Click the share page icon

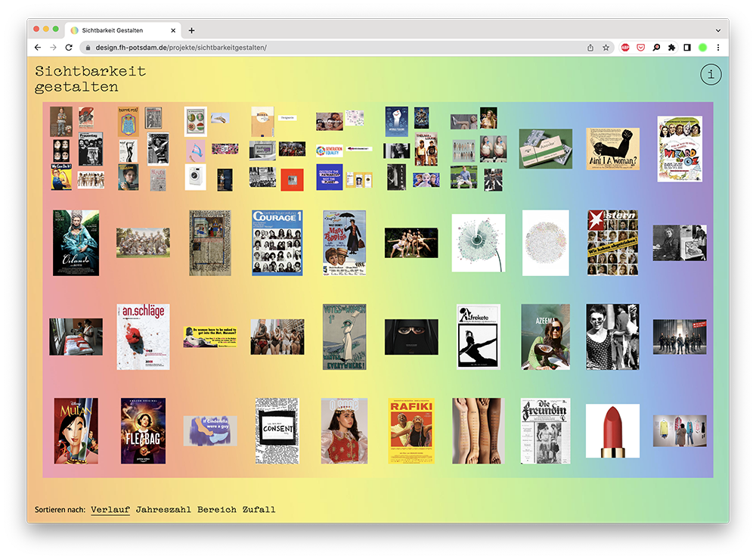pos(590,48)
